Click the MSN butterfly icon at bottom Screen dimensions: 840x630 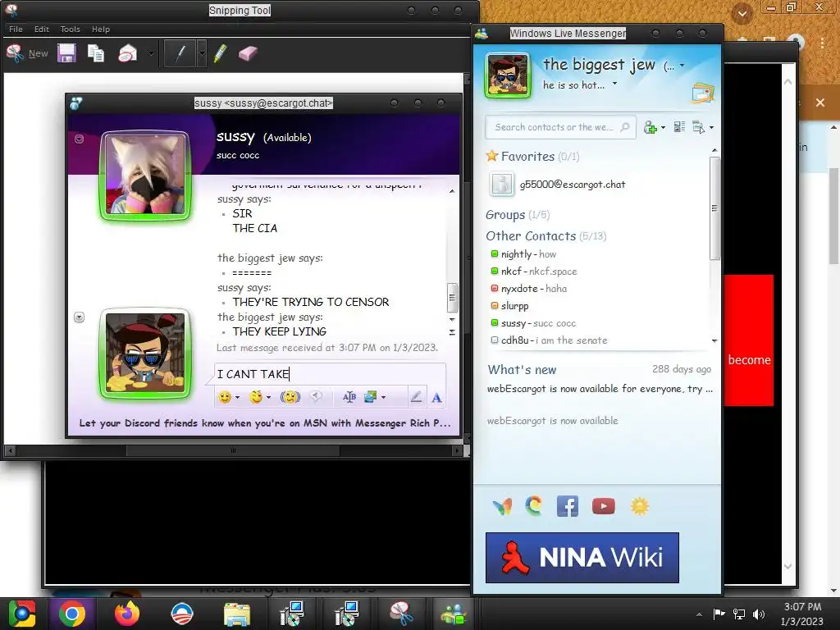click(x=502, y=506)
